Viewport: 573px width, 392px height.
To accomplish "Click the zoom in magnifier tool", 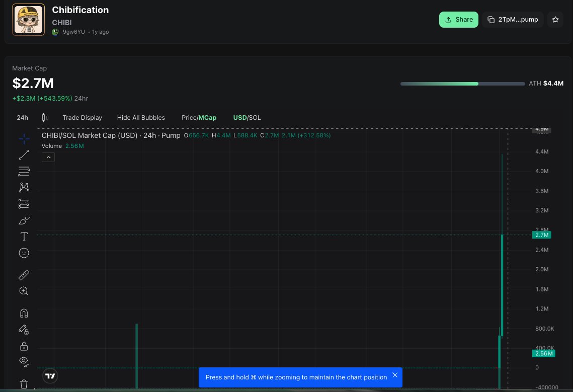I will (x=24, y=291).
